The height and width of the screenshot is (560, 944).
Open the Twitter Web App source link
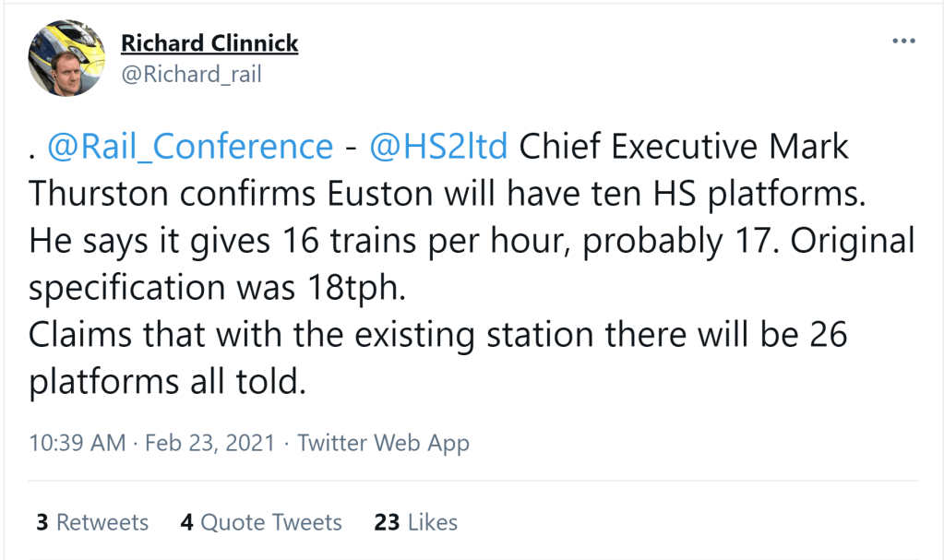[383, 443]
